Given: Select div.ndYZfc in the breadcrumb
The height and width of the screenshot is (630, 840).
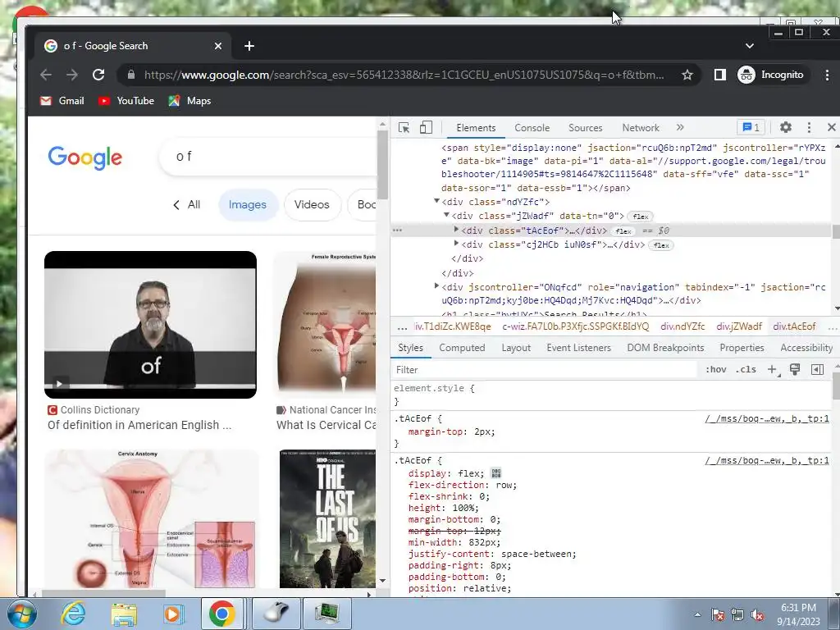Looking at the screenshot, I should (x=682, y=326).
